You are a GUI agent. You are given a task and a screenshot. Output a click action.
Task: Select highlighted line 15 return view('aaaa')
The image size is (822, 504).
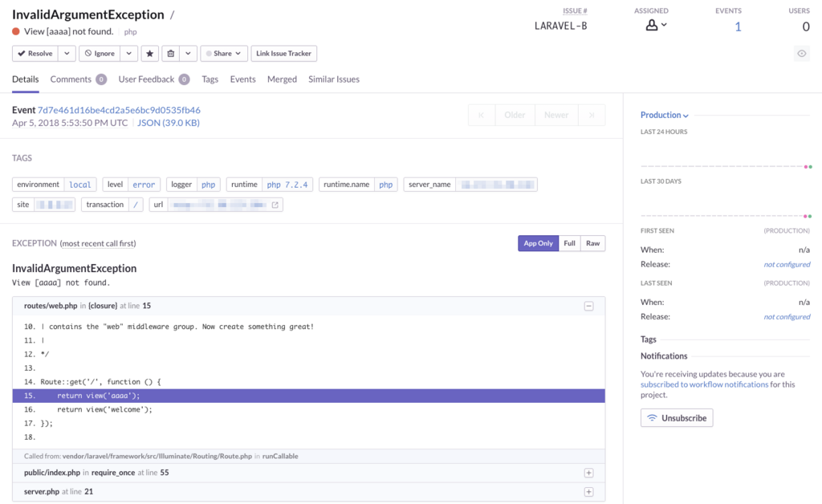tap(309, 396)
